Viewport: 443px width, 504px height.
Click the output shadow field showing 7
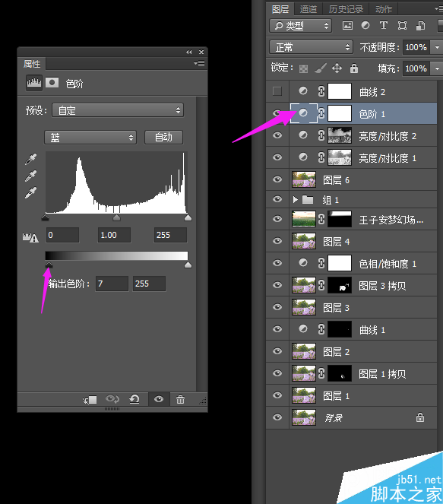pos(112,284)
